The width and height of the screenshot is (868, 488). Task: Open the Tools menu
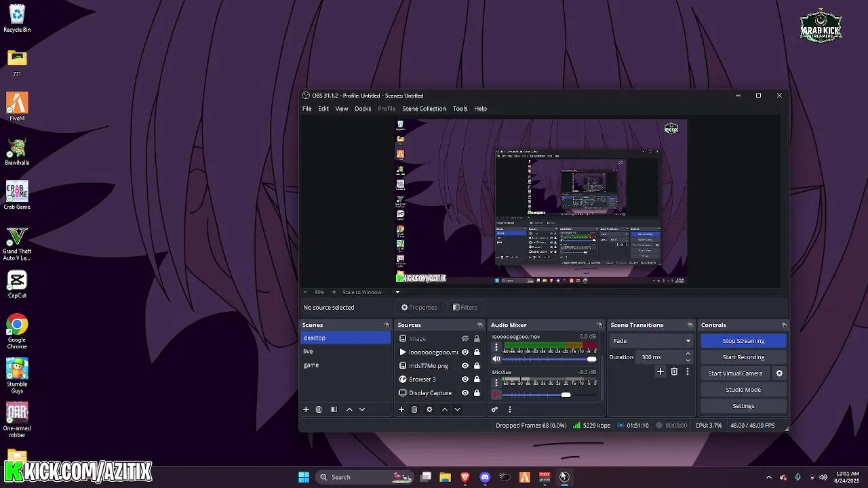click(460, 108)
